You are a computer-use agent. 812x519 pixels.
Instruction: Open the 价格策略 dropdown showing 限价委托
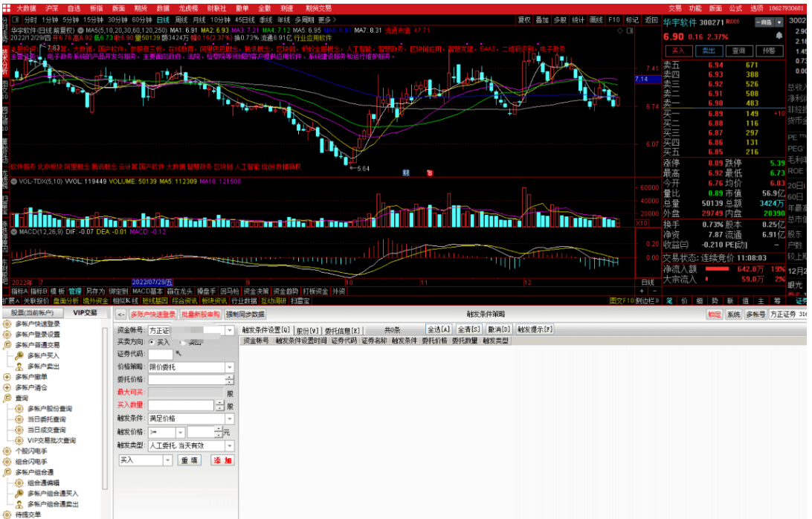230,367
